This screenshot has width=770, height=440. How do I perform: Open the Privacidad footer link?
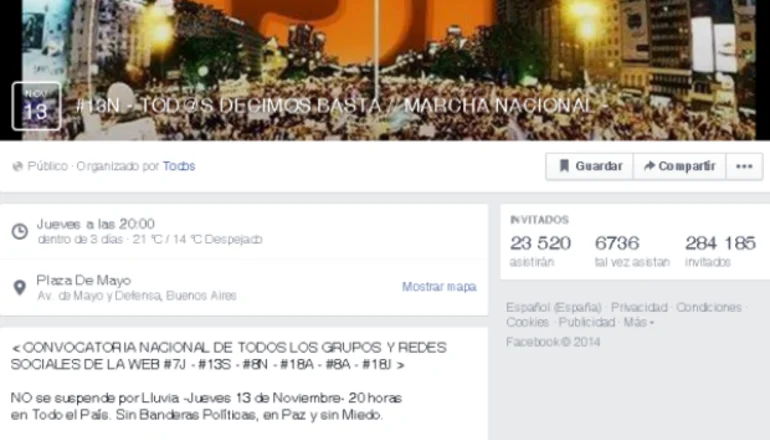coord(639,307)
